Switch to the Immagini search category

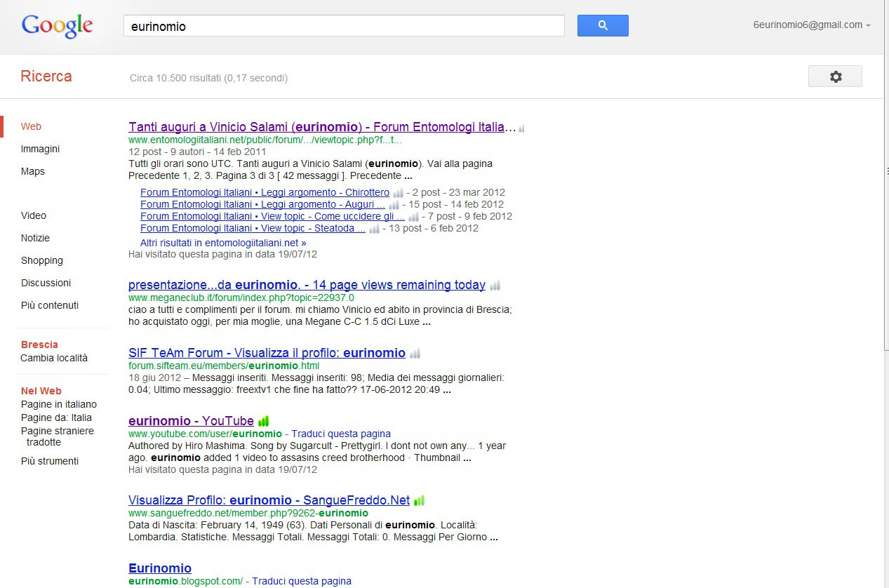(40, 149)
